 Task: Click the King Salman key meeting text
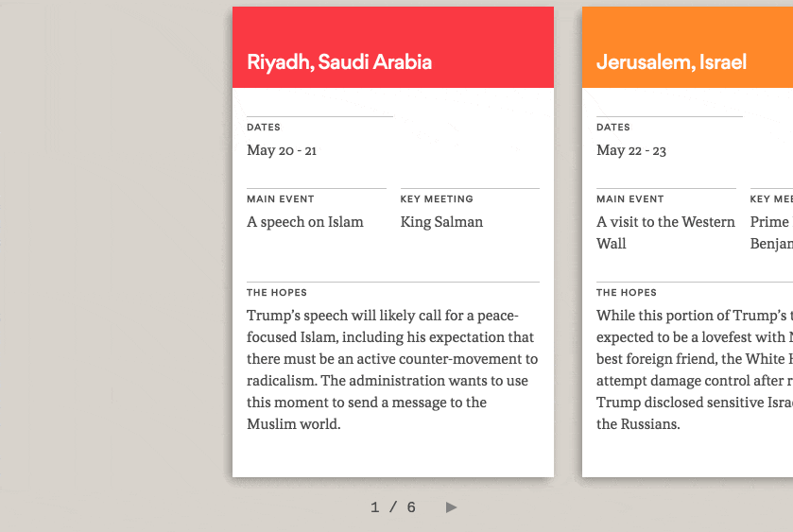click(x=441, y=222)
